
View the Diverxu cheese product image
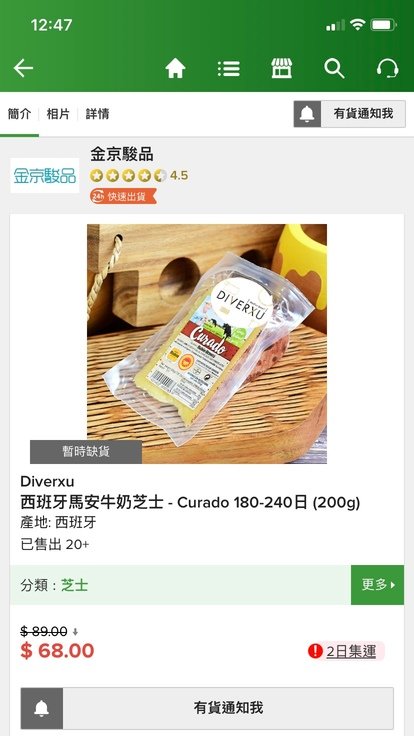coord(207,344)
